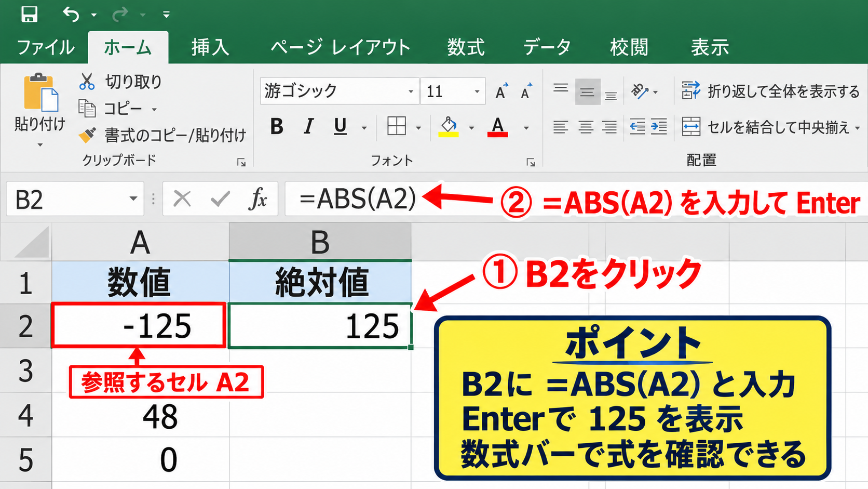The height and width of the screenshot is (489, 868).
Task: Open the font size 11 dropdown
Action: 477,92
